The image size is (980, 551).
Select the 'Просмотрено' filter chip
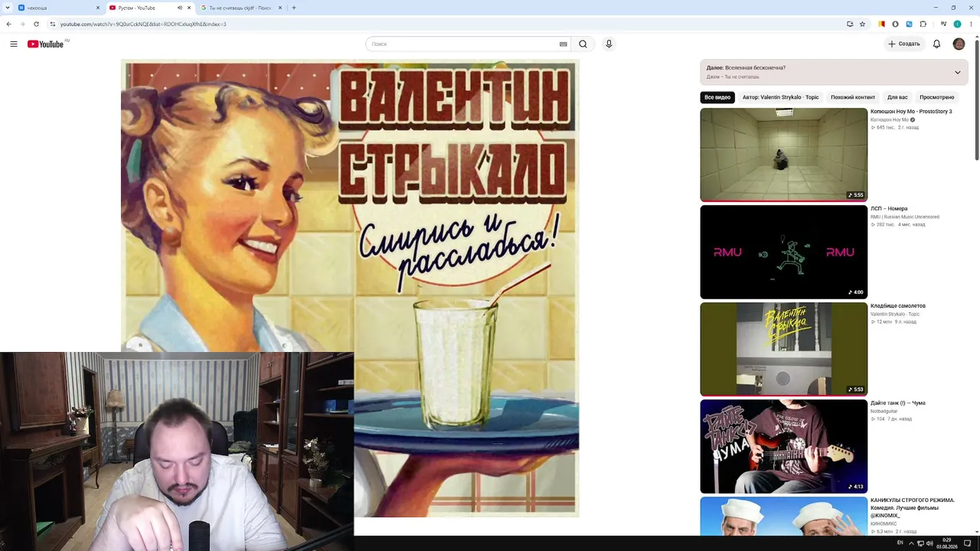click(937, 97)
